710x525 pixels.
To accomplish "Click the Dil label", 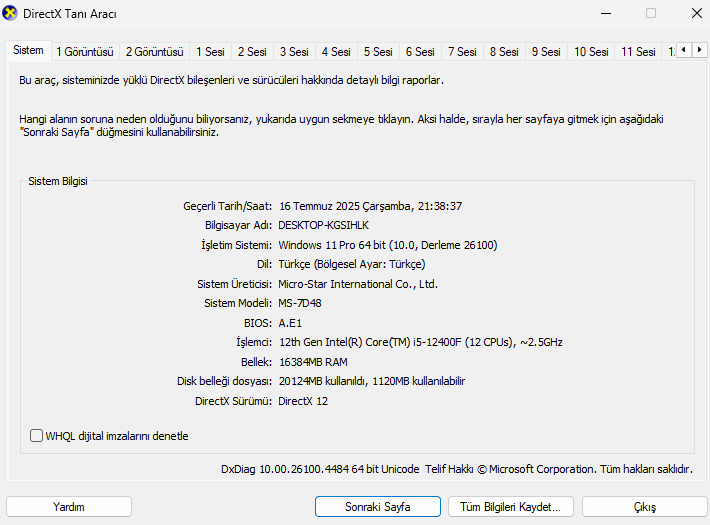I will click(264, 264).
